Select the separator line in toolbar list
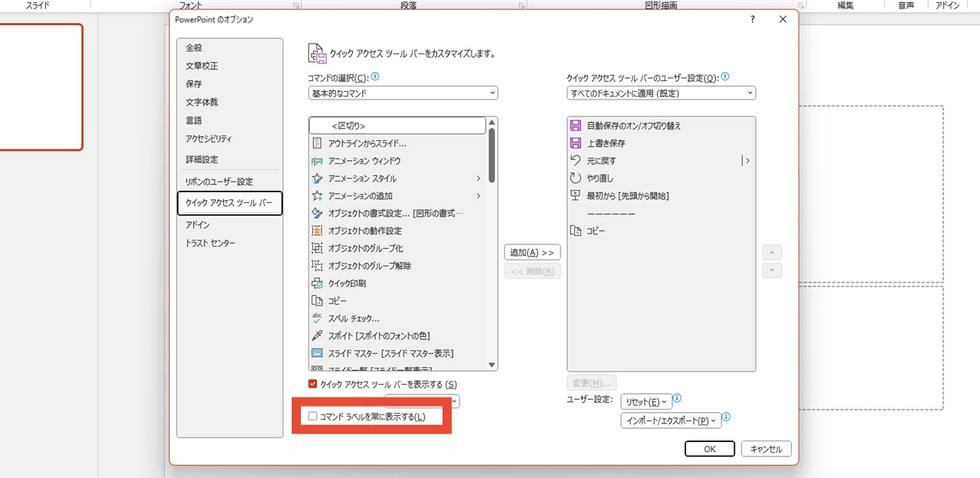Screen dimensions: 980x478 click(x=661, y=213)
